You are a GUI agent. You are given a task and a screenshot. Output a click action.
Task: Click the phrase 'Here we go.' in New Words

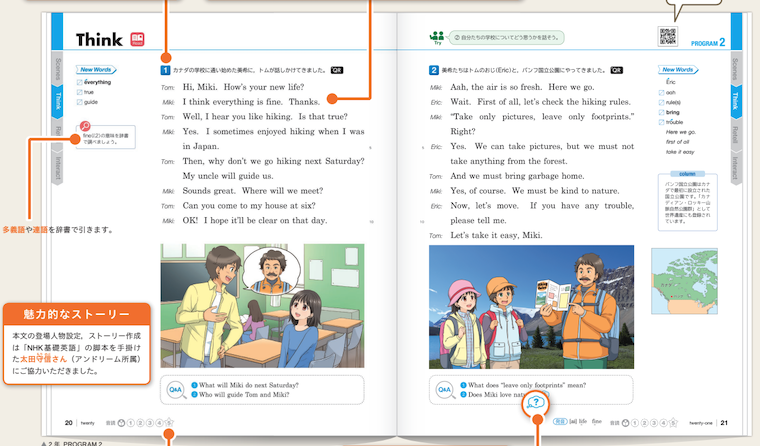[x=681, y=132]
